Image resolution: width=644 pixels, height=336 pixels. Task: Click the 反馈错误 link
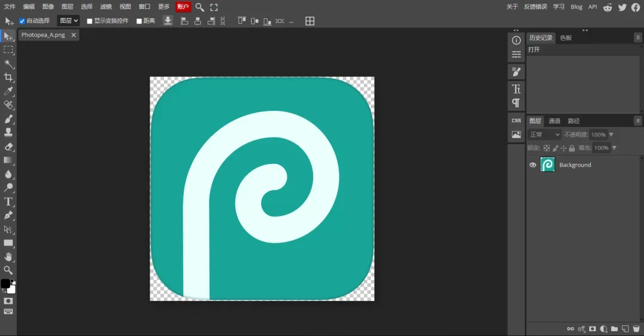535,7
